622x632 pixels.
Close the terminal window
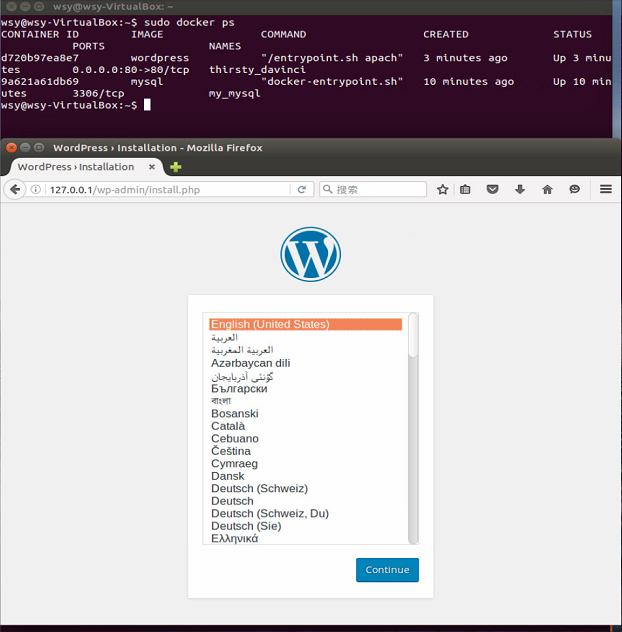click(x=12, y=6)
